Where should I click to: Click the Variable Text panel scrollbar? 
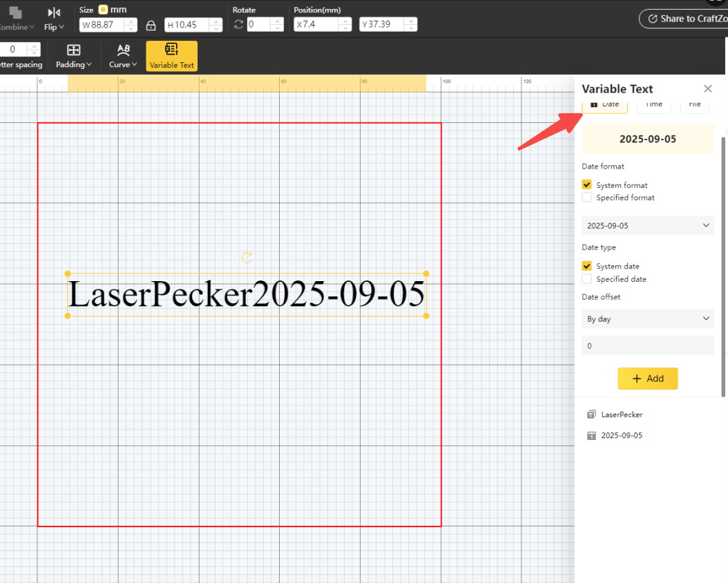click(x=723, y=267)
